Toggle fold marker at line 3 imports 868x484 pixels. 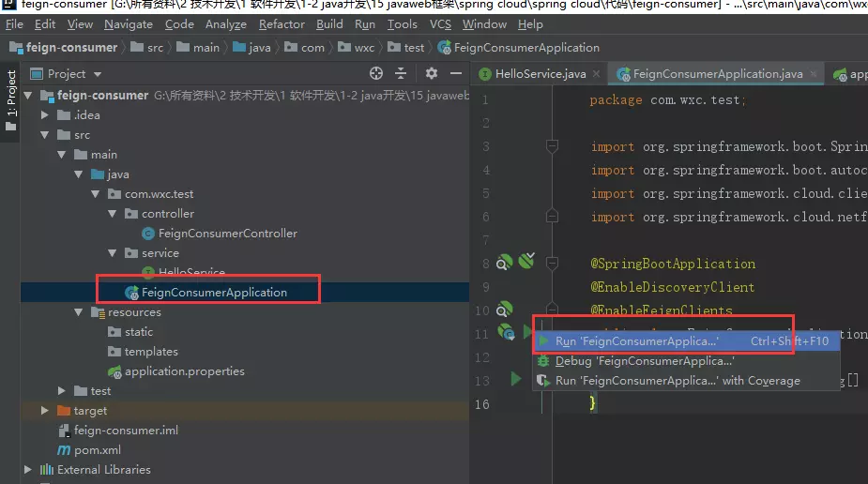click(x=552, y=146)
